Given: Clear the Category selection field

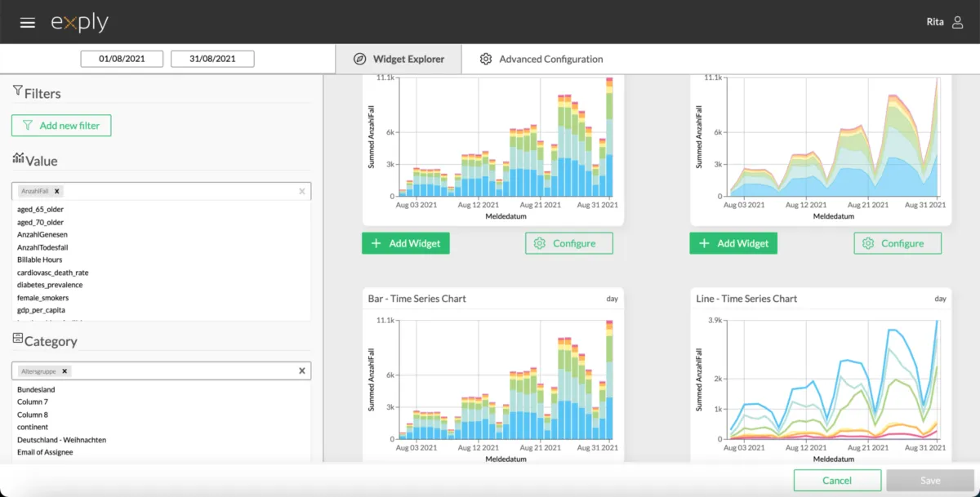Looking at the screenshot, I should (301, 371).
